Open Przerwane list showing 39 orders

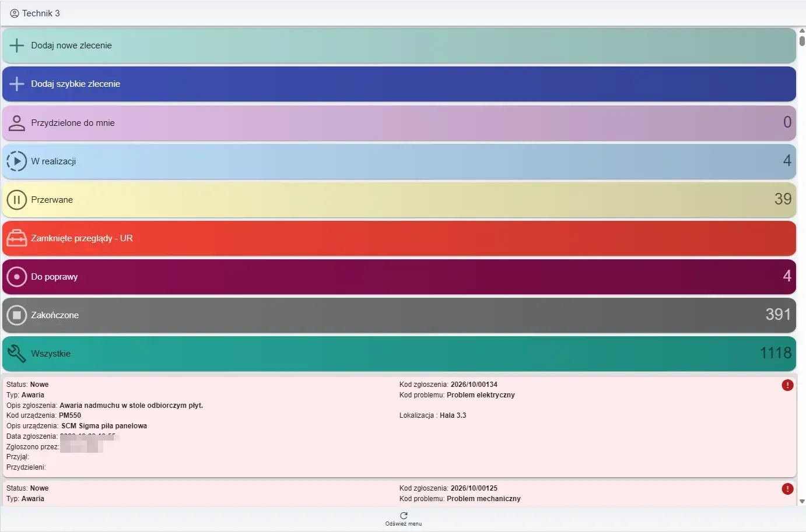399,200
